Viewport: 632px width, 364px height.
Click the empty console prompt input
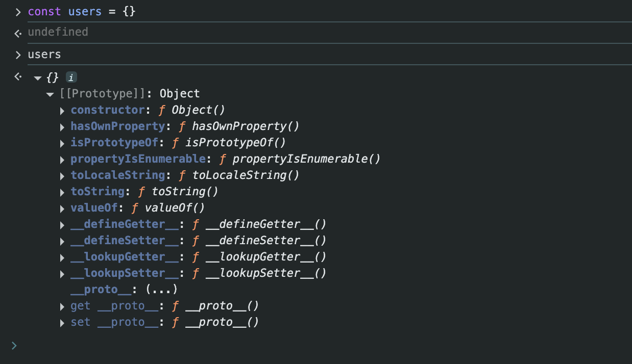306,346
